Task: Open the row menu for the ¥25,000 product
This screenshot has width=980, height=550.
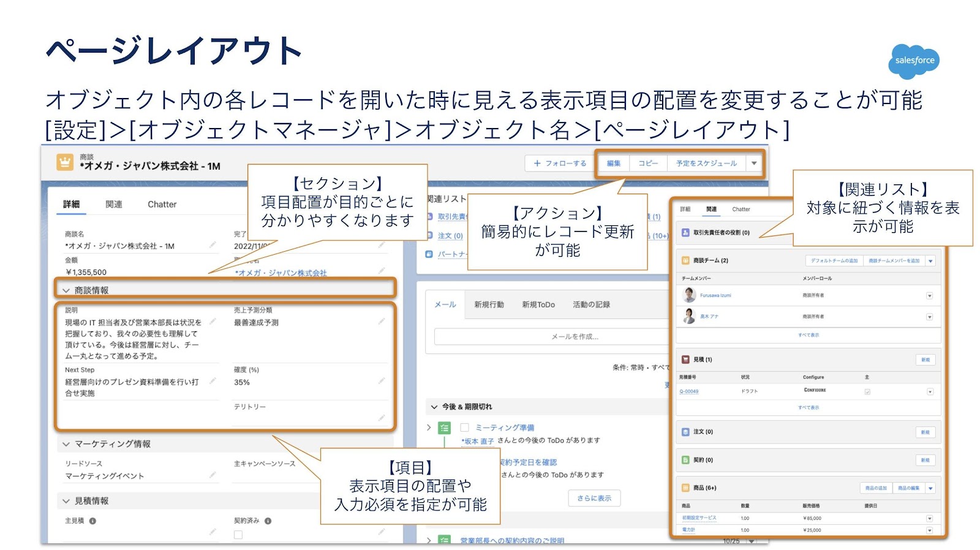Action: pyautogui.click(x=929, y=530)
